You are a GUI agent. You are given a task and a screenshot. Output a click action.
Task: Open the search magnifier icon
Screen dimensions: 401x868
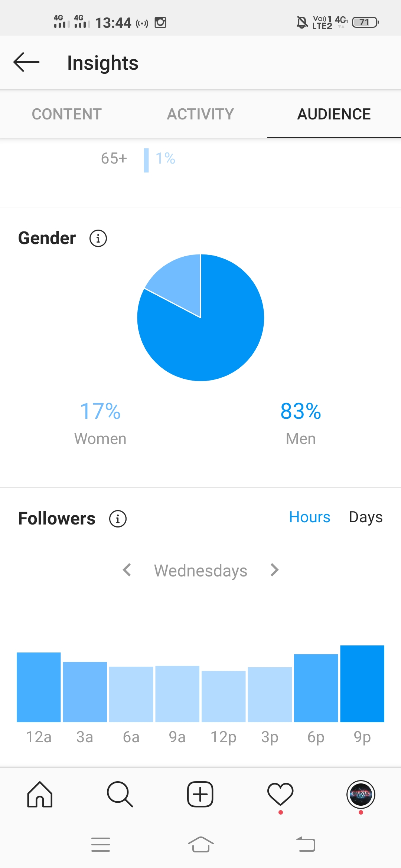[120, 795]
